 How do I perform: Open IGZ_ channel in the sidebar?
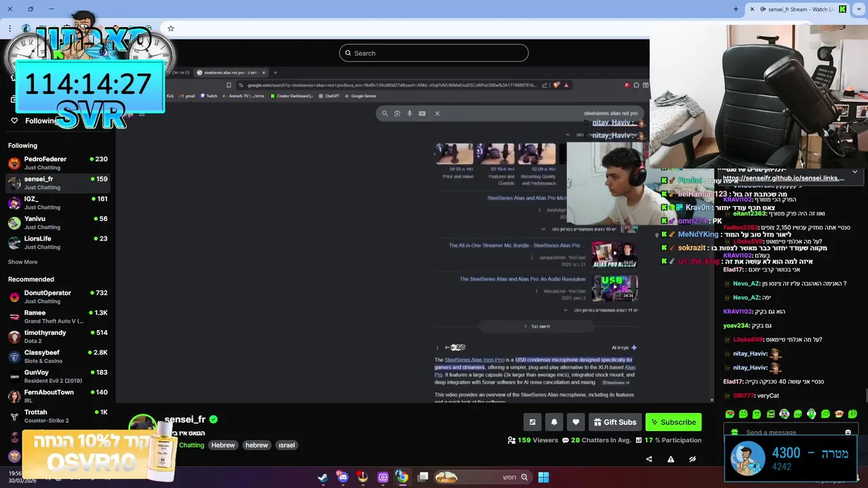pyautogui.click(x=58, y=203)
